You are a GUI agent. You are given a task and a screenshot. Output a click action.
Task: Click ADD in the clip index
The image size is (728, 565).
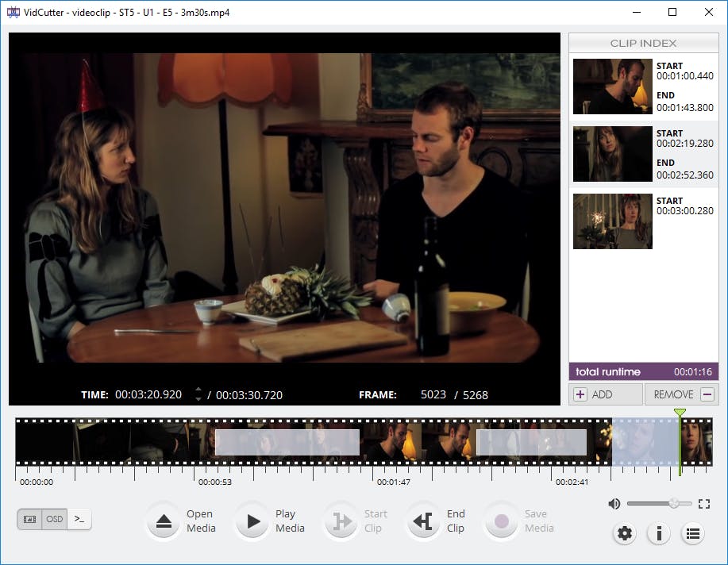coord(606,394)
